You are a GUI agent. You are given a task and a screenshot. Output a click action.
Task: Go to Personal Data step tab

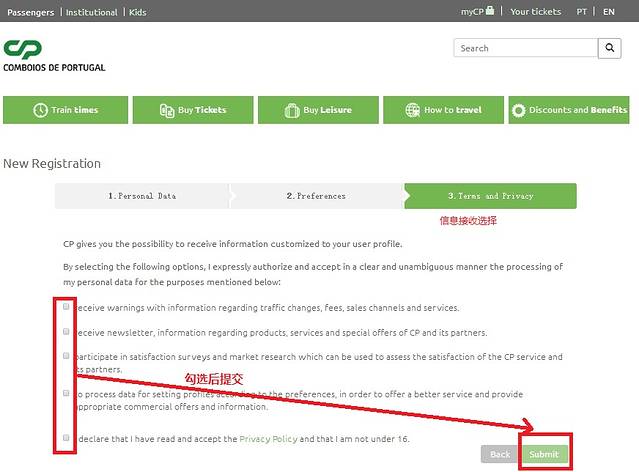coord(141,196)
